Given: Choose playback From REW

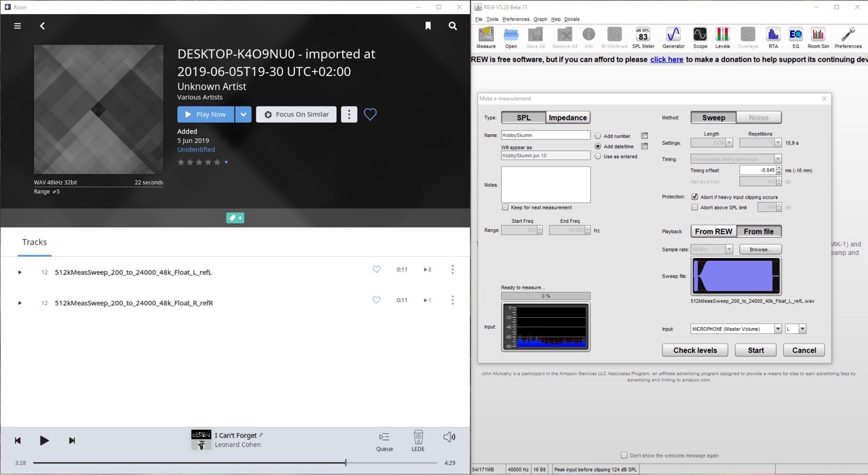Looking at the screenshot, I should 713,232.
